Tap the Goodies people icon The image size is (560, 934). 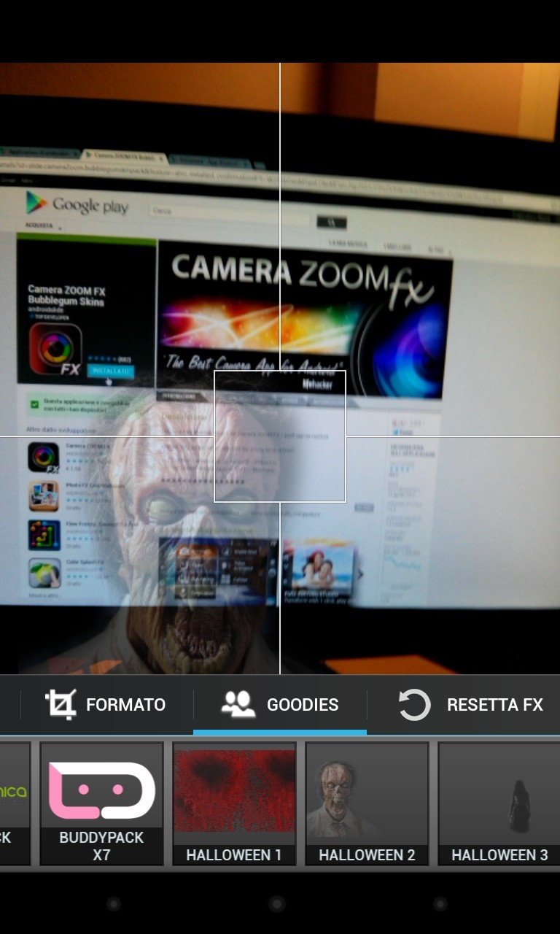pyautogui.click(x=238, y=705)
